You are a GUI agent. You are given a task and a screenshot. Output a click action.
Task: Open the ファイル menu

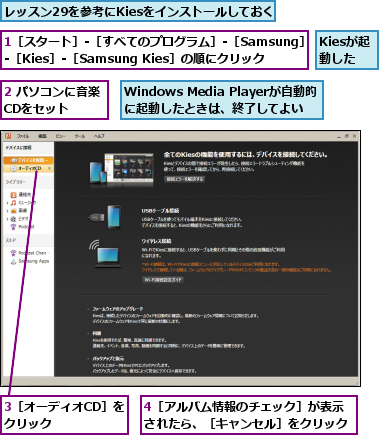click(x=23, y=136)
